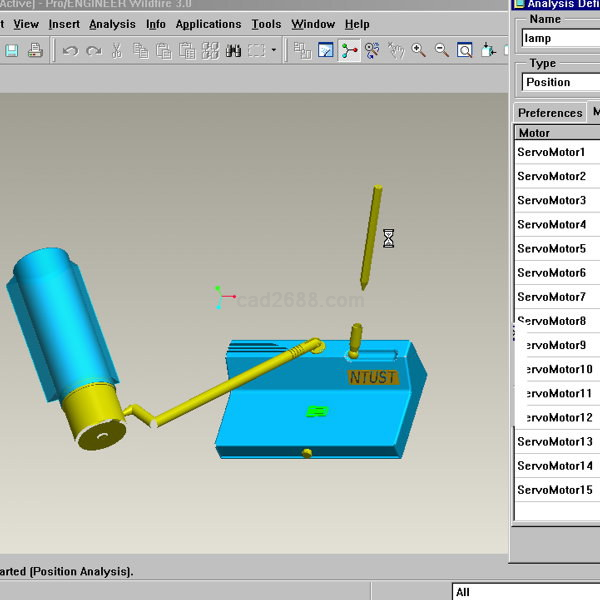Select ServoMotor5 in the motor list
The height and width of the screenshot is (600, 600).
click(x=551, y=249)
